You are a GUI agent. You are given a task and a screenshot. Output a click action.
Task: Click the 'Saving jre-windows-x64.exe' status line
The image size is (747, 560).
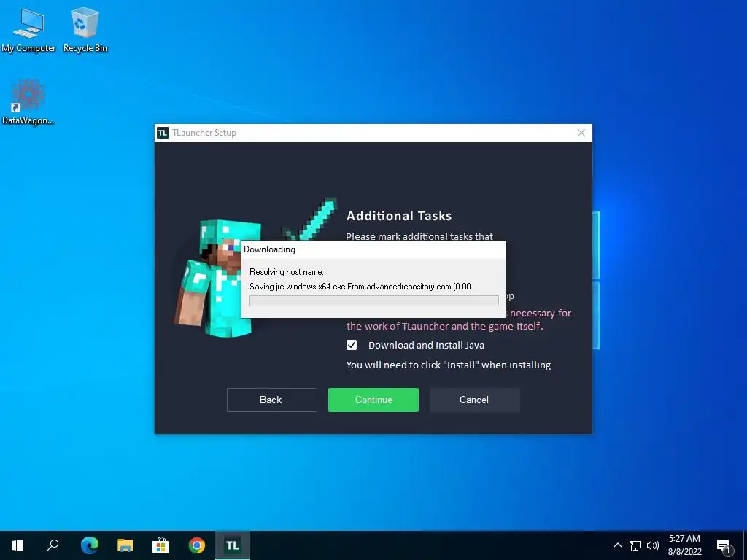click(360, 286)
